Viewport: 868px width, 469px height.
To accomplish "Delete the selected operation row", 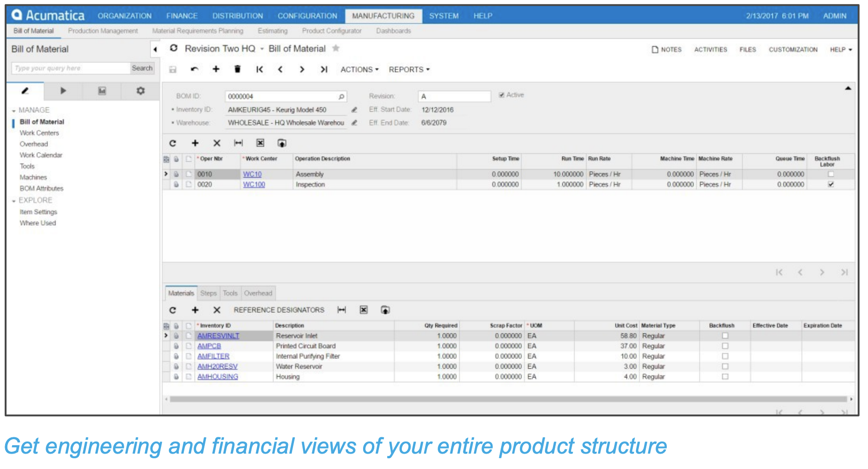I will pyautogui.click(x=217, y=143).
